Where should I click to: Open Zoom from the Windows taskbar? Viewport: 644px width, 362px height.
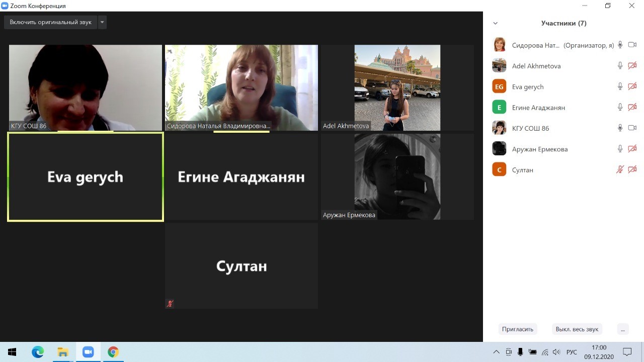pos(88,352)
